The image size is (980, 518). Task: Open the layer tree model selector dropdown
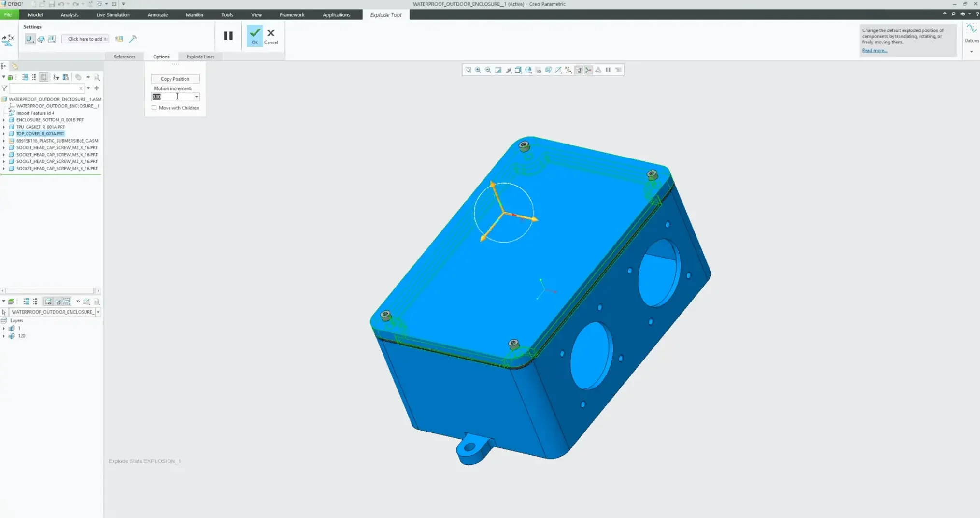(98, 312)
